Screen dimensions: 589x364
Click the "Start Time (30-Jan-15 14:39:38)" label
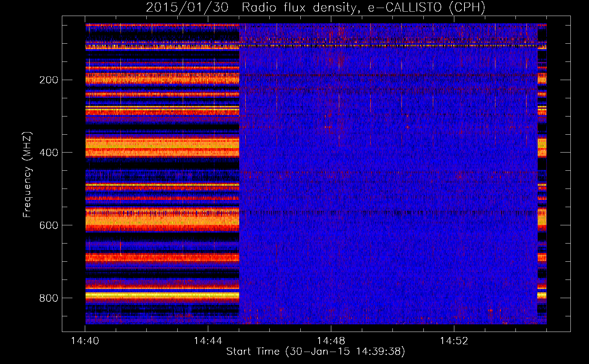click(x=316, y=352)
